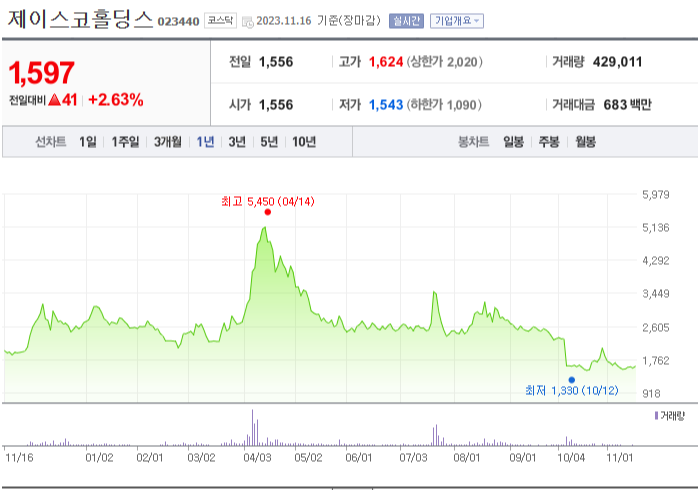
Task: Click the 최저 1,330 (10/12) label
Action: click(x=572, y=391)
